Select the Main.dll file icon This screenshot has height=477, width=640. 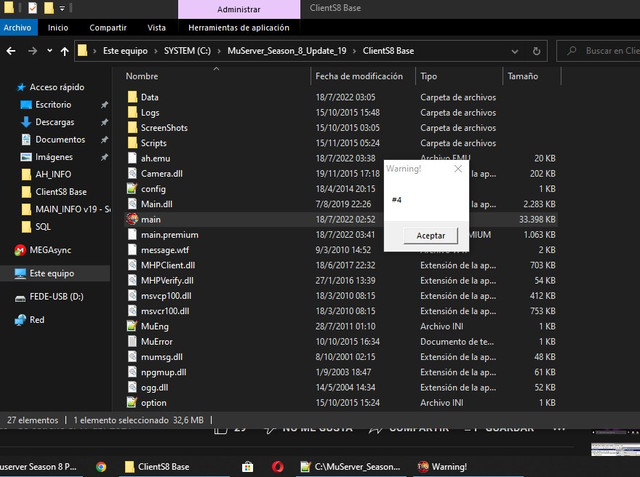132,204
